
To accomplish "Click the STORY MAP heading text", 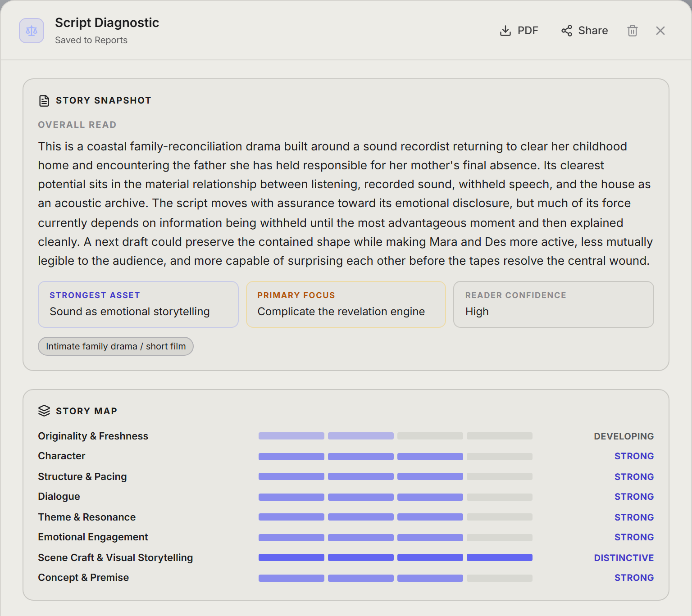I will tap(86, 411).
